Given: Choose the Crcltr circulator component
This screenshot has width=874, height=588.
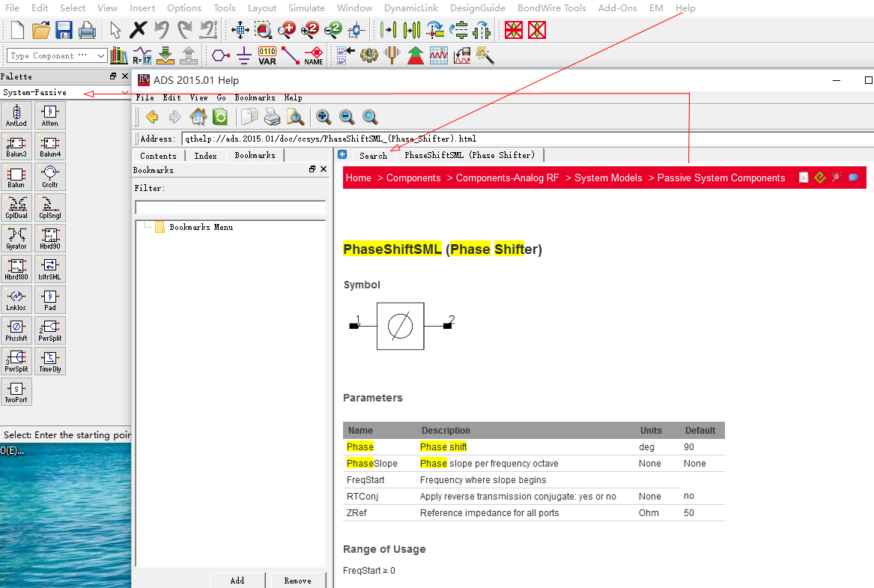Looking at the screenshot, I should (x=50, y=177).
